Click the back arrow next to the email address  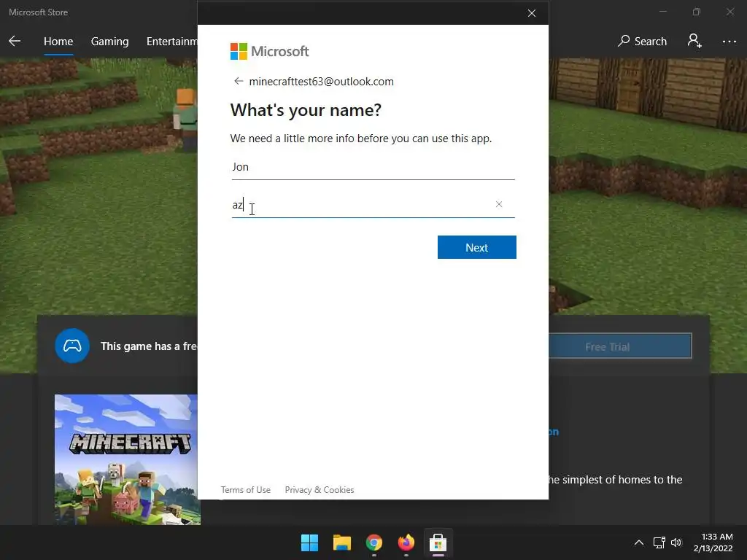click(x=239, y=82)
